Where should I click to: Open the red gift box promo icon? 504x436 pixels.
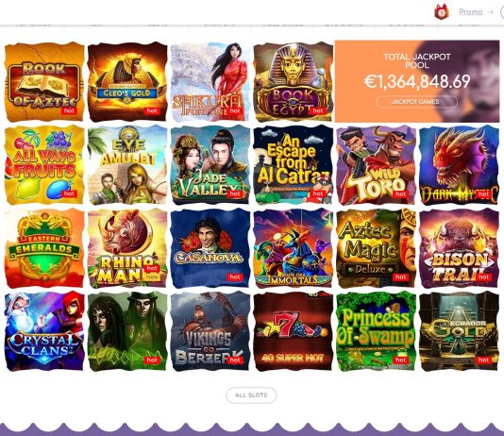pyautogui.click(x=442, y=12)
